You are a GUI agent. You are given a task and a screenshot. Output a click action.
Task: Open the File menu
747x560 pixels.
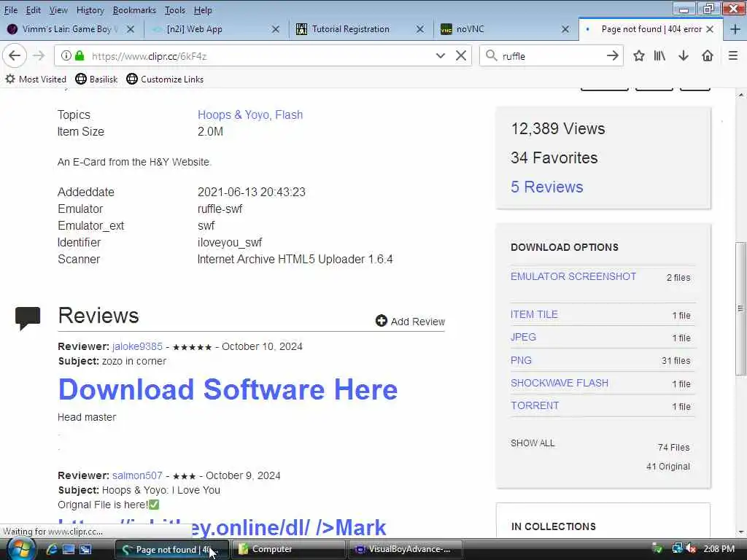click(10, 10)
